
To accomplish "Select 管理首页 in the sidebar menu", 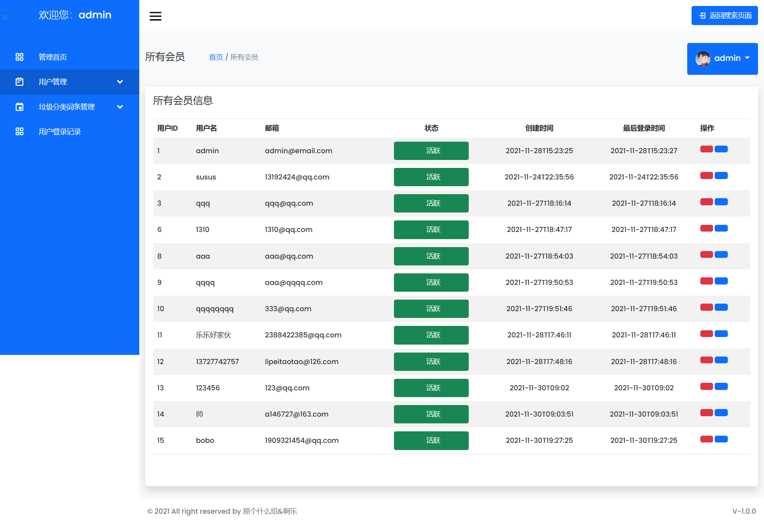I will click(x=53, y=57).
